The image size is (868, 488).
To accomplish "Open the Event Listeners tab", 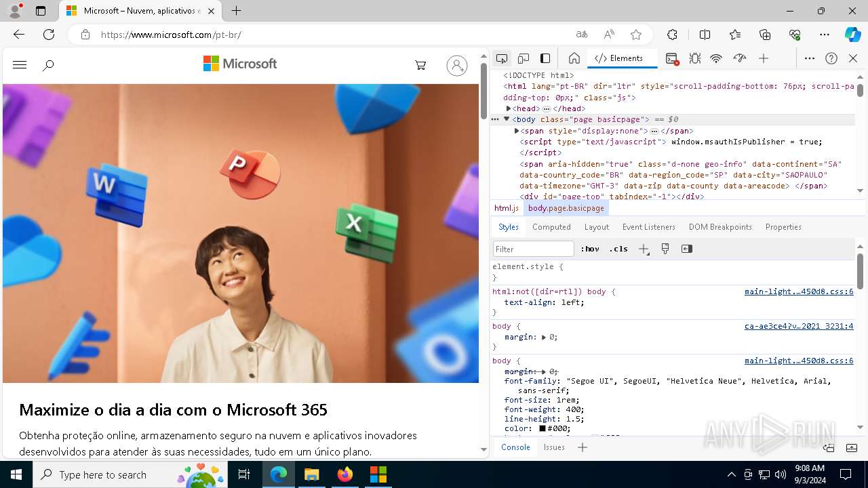I will coord(649,227).
